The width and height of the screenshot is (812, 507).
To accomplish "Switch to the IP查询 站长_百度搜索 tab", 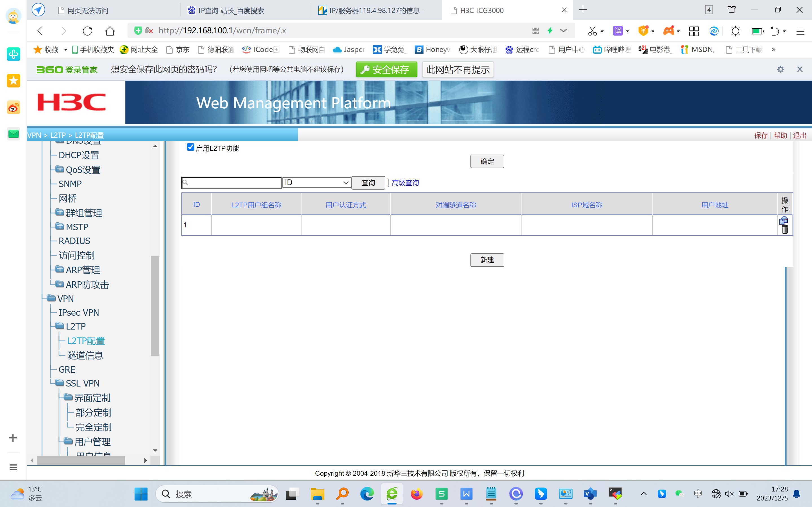I will (x=231, y=10).
